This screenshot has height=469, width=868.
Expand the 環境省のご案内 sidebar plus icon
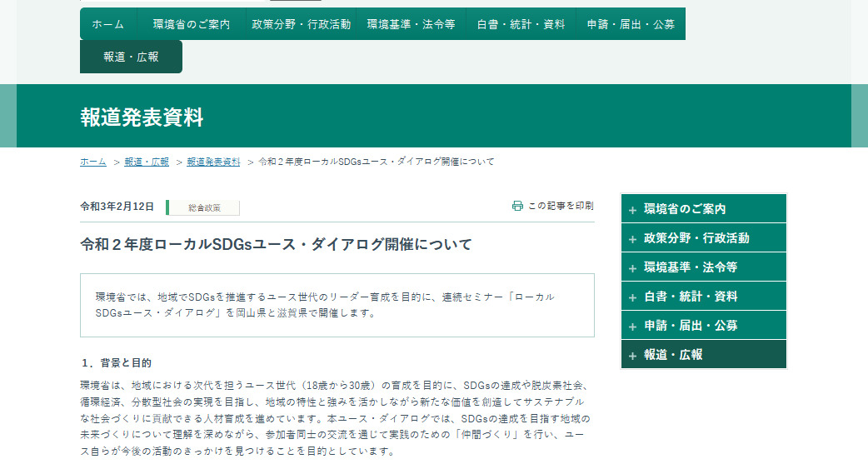[633, 210]
